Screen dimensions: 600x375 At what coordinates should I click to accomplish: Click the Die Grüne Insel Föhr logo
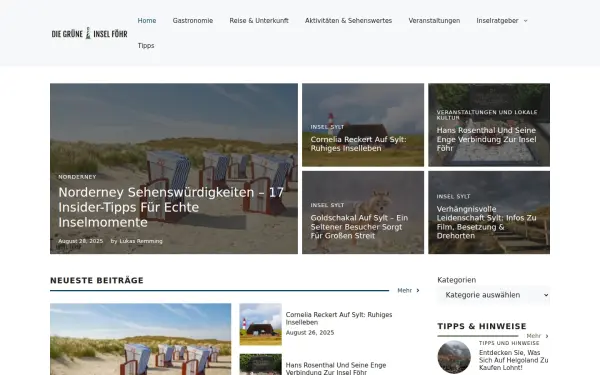pyautogui.click(x=90, y=33)
